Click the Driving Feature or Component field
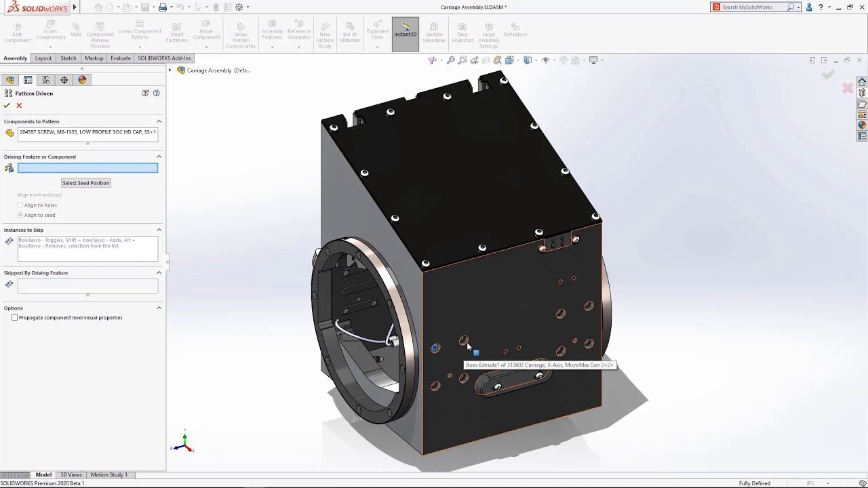Viewport: 868px width, 488px height. 87,168
